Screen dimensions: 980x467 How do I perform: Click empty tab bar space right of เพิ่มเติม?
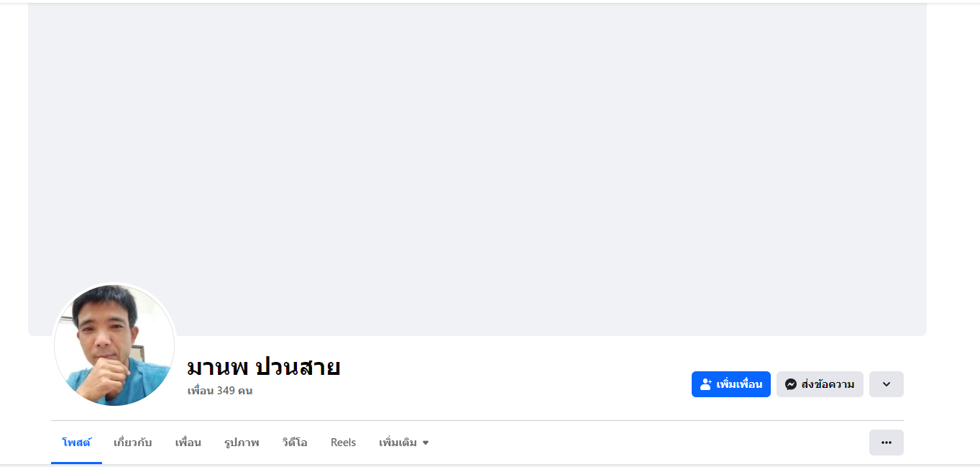(x=647, y=443)
